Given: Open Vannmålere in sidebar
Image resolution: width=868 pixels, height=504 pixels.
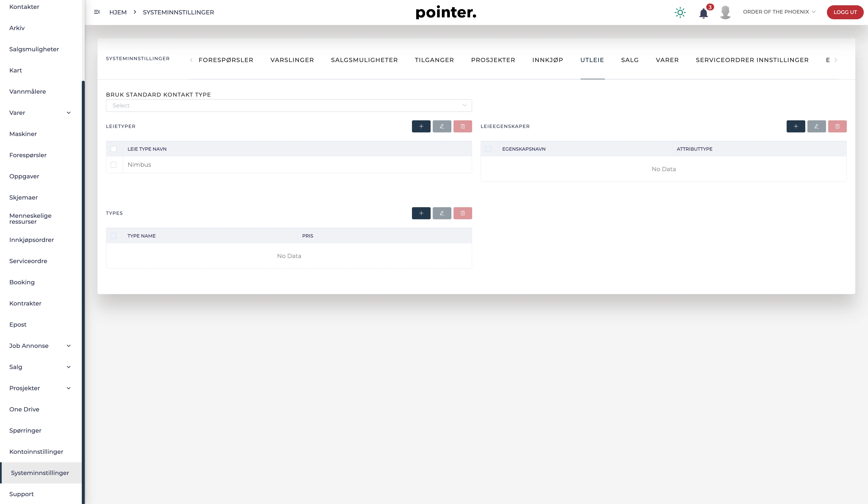Looking at the screenshot, I should tap(28, 92).
